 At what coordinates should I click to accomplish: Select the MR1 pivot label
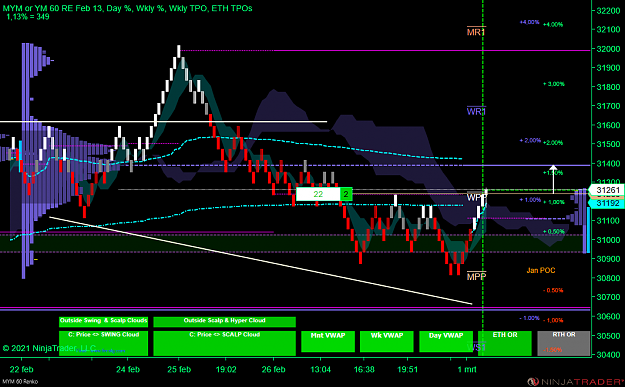coord(476,32)
